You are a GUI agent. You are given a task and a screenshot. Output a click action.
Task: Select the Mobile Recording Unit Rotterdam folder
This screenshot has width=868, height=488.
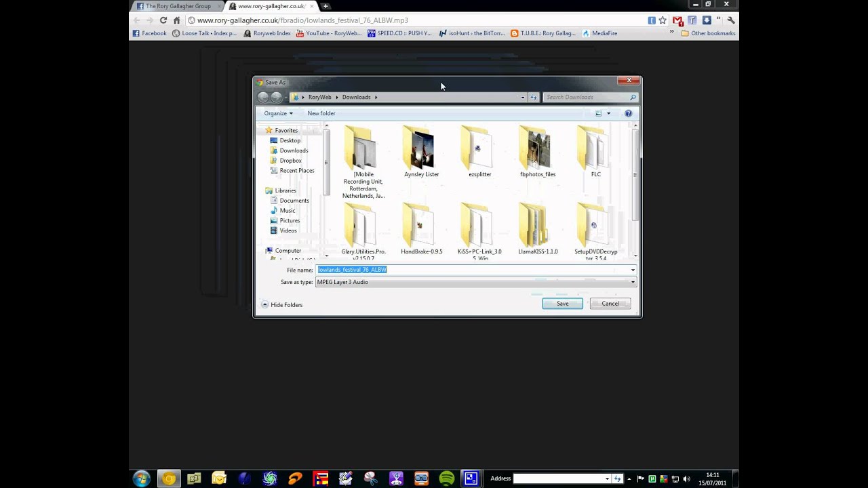coord(363,162)
